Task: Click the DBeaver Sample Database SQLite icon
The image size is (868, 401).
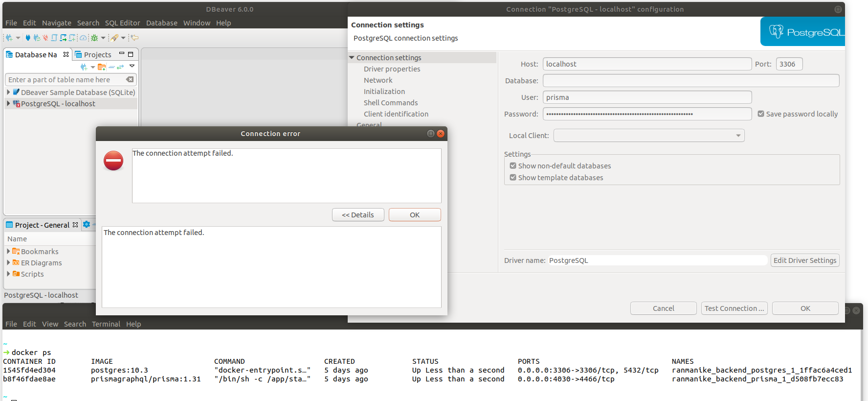Action: click(x=17, y=92)
